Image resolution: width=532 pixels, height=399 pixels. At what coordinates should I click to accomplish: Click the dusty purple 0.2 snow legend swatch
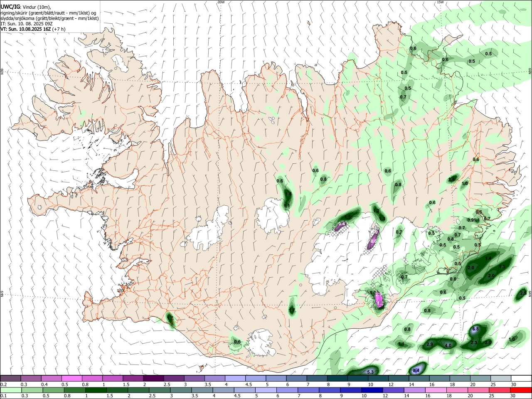(x=10, y=378)
